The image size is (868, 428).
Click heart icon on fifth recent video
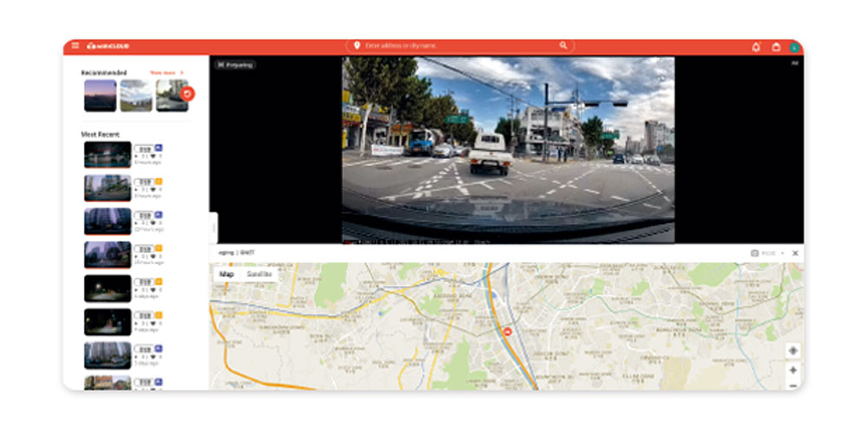[153, 290]
